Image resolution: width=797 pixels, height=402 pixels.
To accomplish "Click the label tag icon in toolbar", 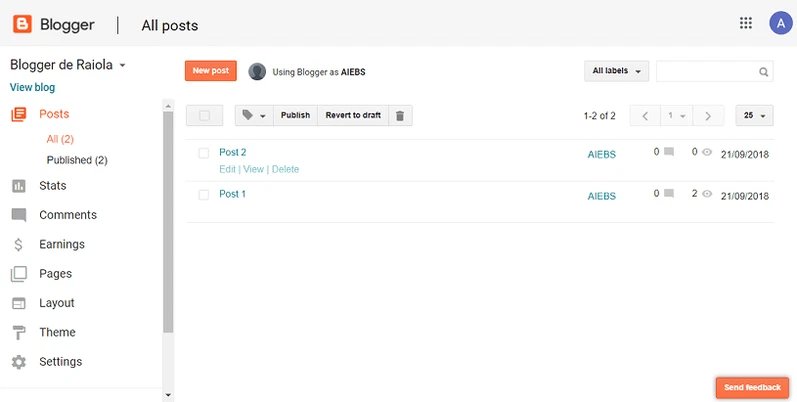I will pyautogui.click(x=248, y=115).
